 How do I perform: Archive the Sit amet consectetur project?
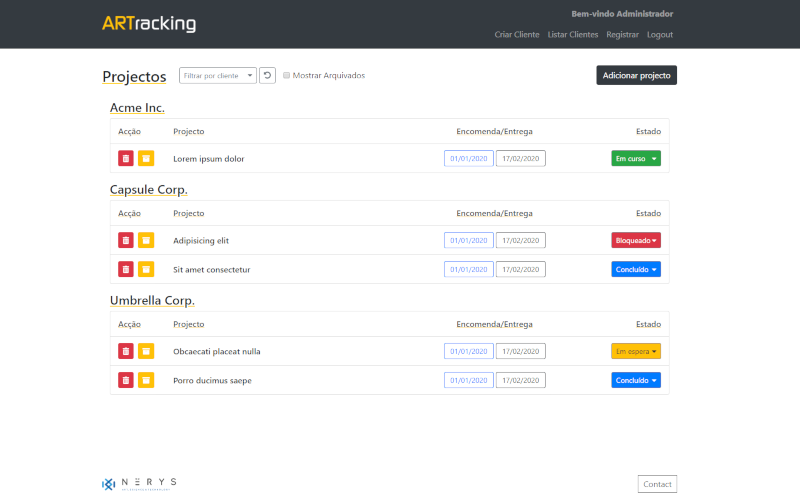point(146,269)
